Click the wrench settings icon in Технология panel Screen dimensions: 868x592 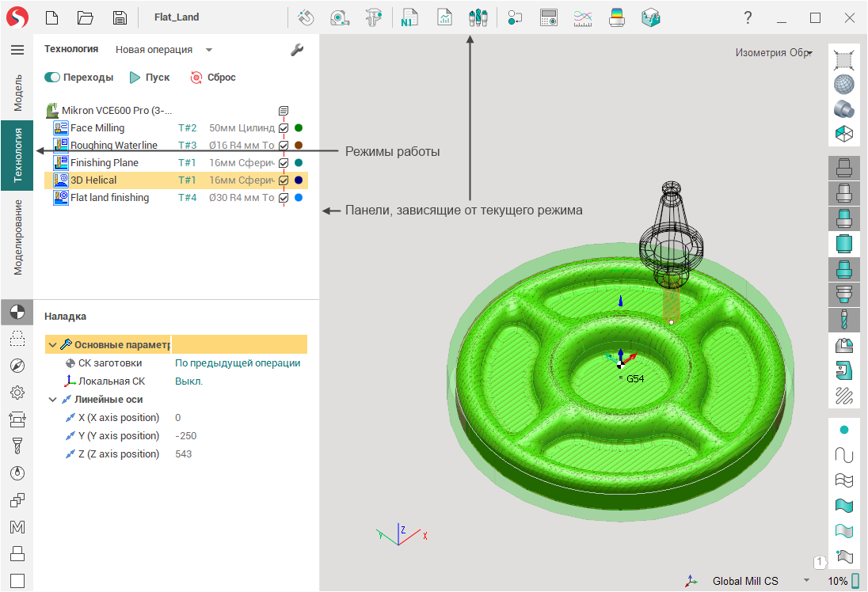[297, 50]
